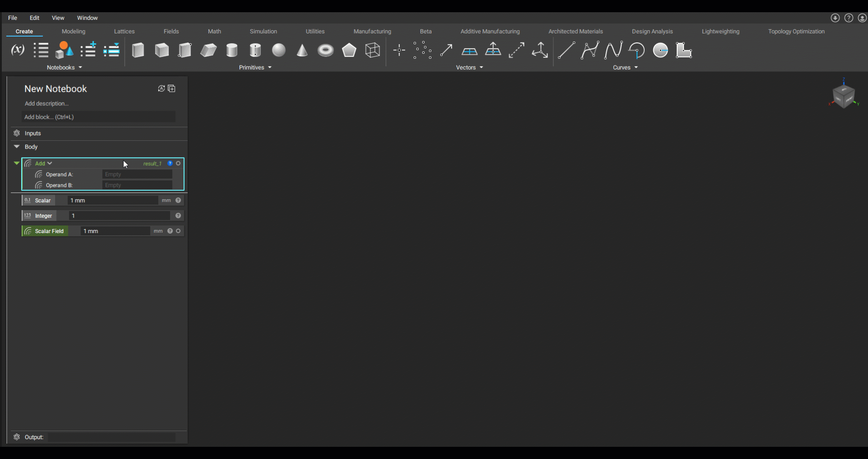The image size is (868, 459).
Task: Select the Arc curve tool
Action: (x=637, y=50)
